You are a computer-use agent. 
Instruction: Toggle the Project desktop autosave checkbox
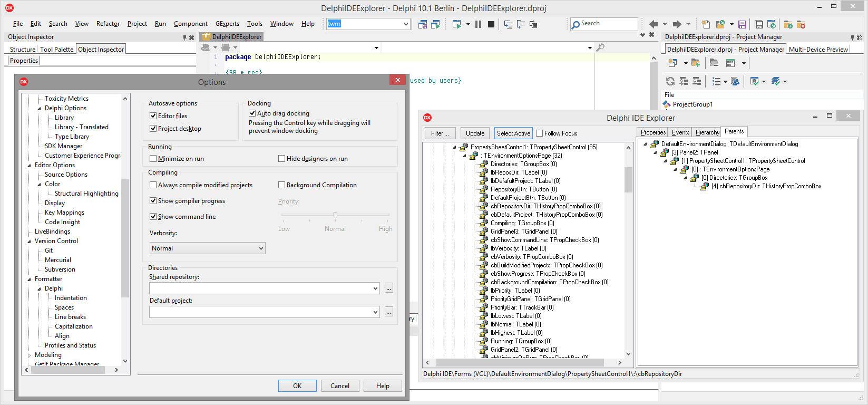(153, 129)
